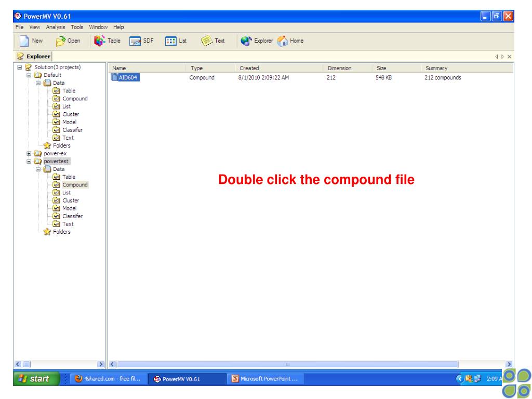The image size is (532, 399).
Task: Open the View menu
Action: [x=35, y=27]
